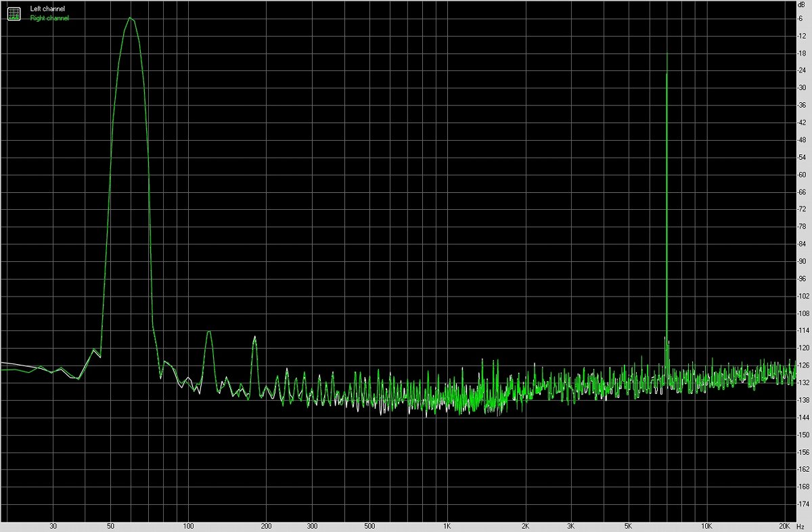Click the "-108" dB level axis label
812x532 pixels.
point(803,313)
